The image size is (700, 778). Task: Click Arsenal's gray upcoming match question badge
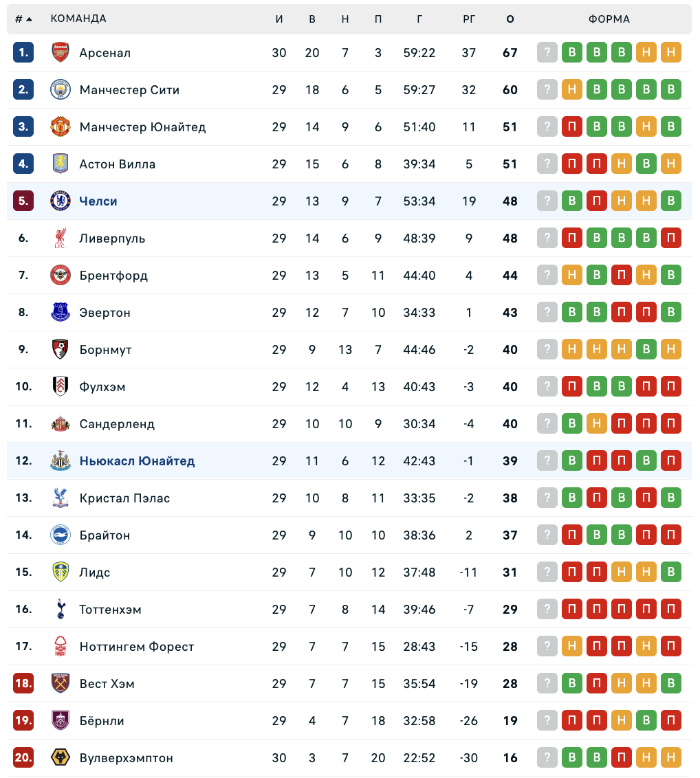tap(547, 53)
